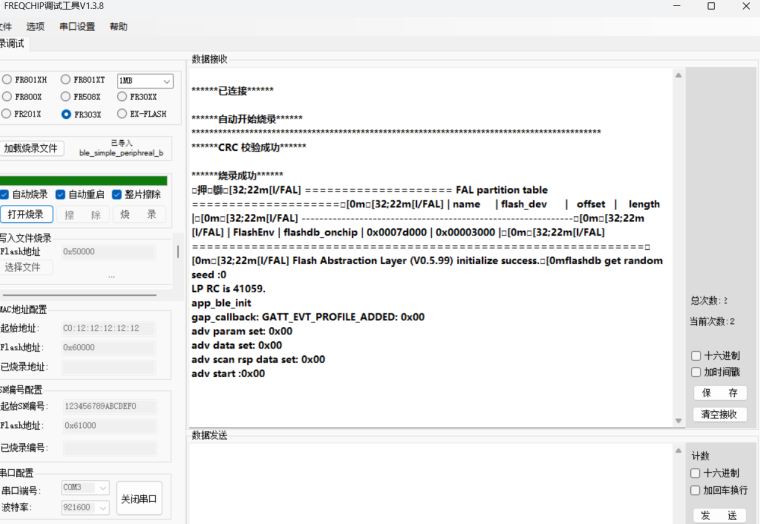The image size is (760, 524).
Task: Toggle the 自动烧录 checkbox
Action: tap(6, 194)
